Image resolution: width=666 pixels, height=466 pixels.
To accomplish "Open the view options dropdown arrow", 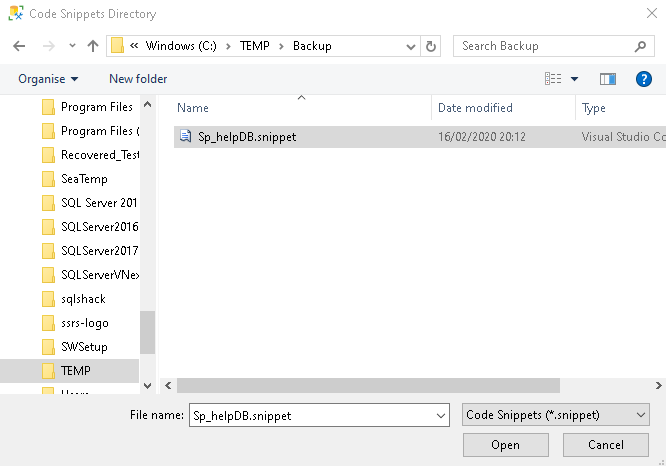I will tap(574, 79).
